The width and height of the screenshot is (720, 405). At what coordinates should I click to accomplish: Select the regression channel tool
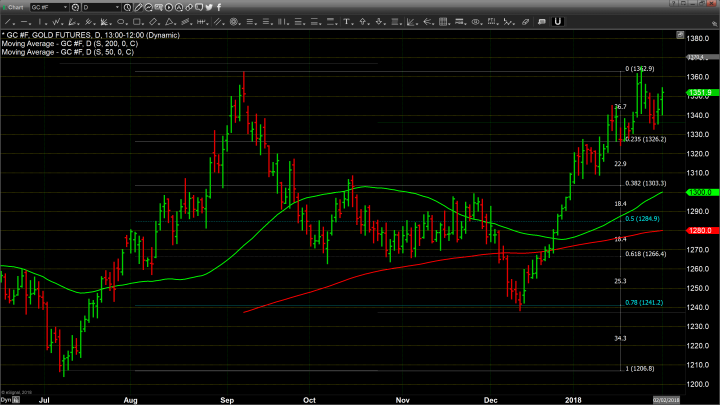pyautogui.click(x=186, y=22)
